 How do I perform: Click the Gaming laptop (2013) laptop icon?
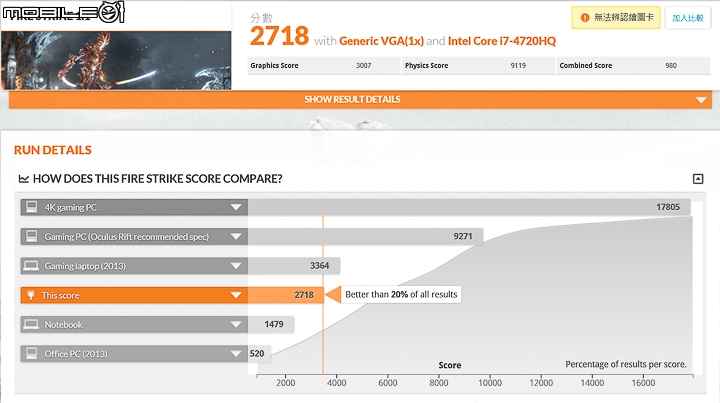point(31,266)
